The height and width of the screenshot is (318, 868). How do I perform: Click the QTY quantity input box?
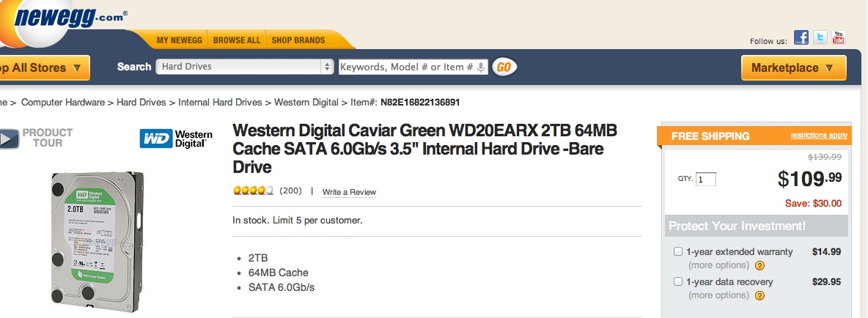click(x=706, y=180)
